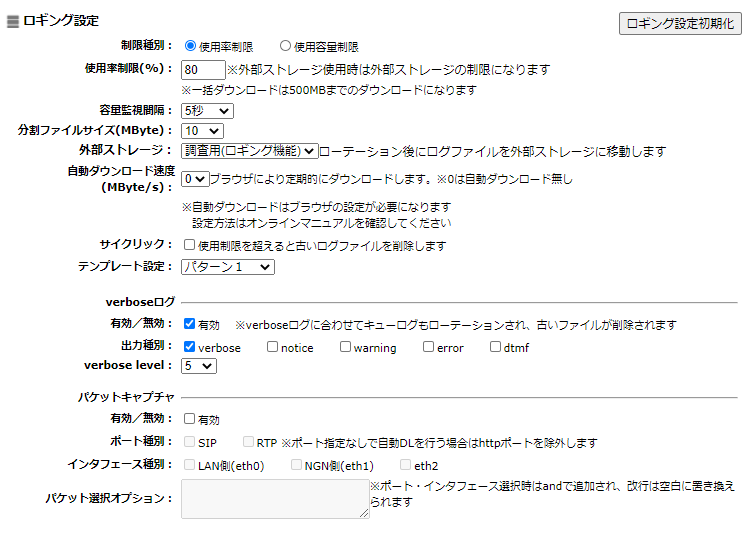Enable パケットキャプチャ 有効 checkbox
The height and width of the screenshot is (533, 750).
point(189,419)
